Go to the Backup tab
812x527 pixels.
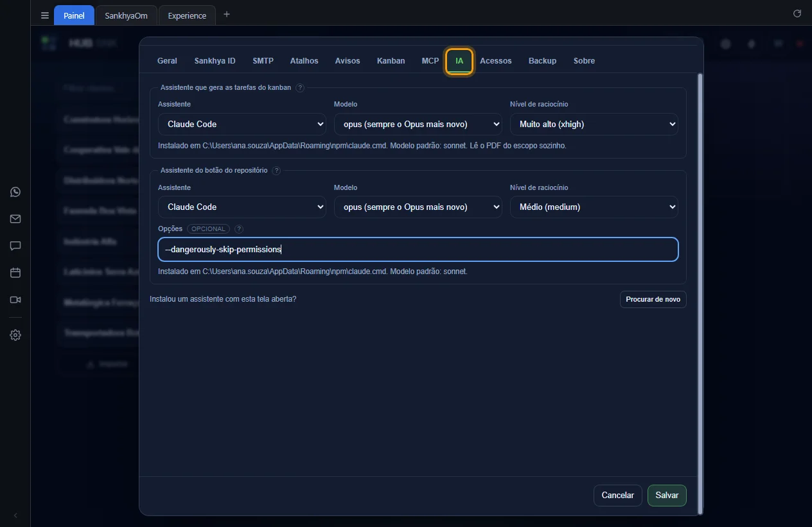click(543, 61)
